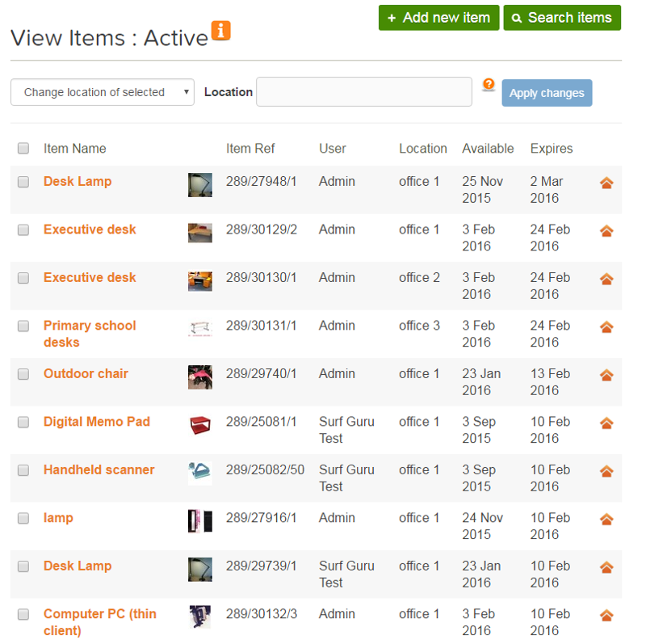This screenshot has height=644, width=646.
Task: Click the home icon on the Desk Lamp row
Action: tap(606, 183)
